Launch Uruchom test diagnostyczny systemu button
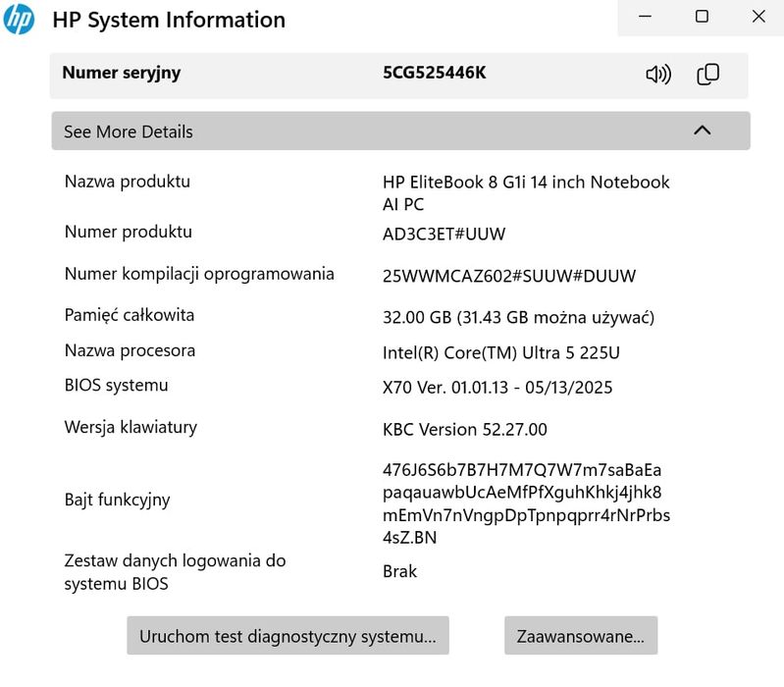Screen dimensions: 784x687 287,636
